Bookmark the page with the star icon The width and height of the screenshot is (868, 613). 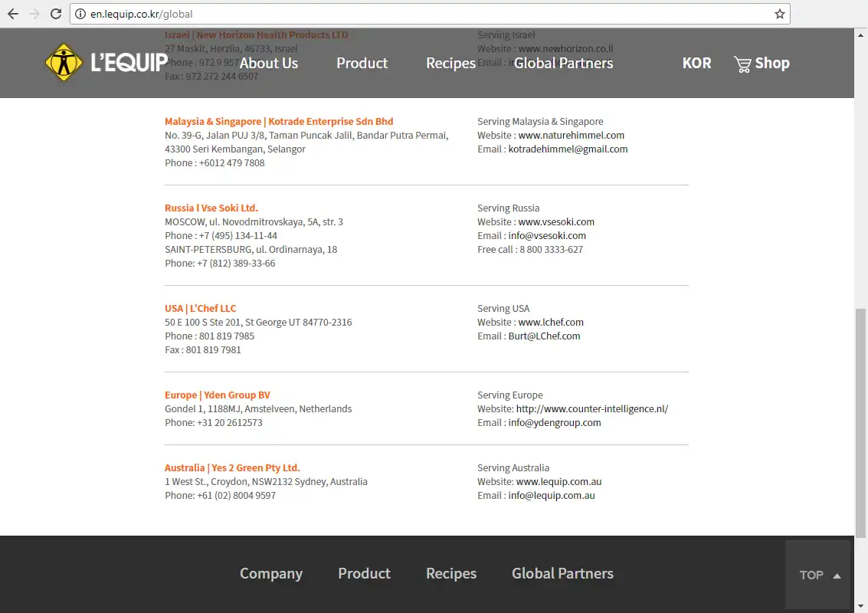coord(779,14)
